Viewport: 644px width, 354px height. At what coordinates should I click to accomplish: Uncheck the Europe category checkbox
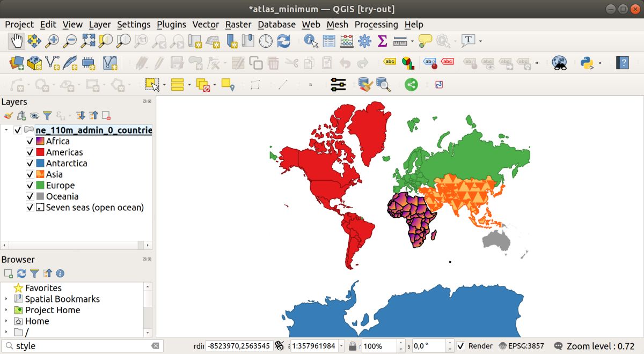pos(30,186)
